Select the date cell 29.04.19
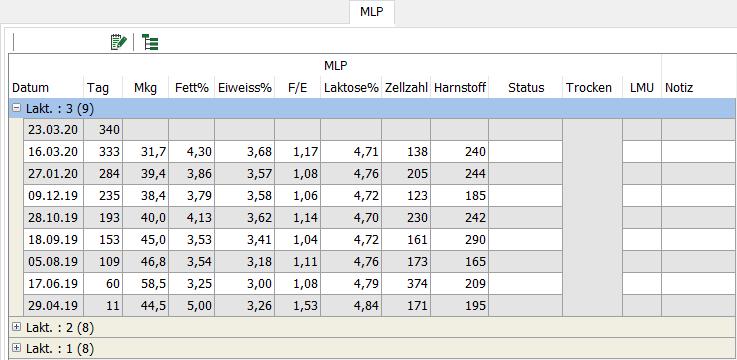Viewport: 737px width, 360px height. click(54, 305)
